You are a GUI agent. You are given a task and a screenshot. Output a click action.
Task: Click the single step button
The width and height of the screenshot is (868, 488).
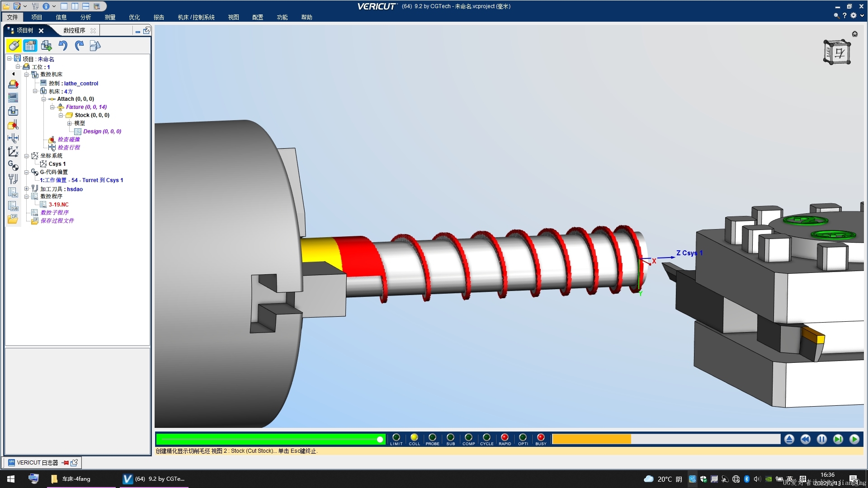pos(838,439)
